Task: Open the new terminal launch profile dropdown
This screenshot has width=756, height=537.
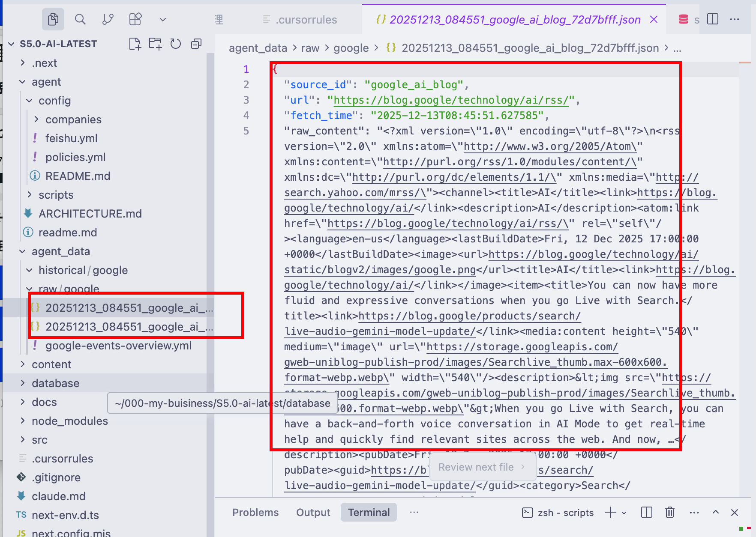Action: 624,513
